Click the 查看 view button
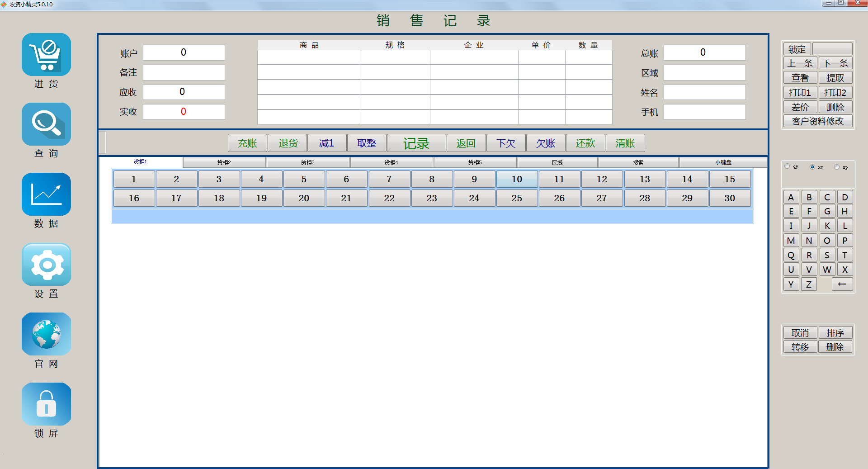The height and width of the screenshot is (469, 868). [x=800, y=78]
